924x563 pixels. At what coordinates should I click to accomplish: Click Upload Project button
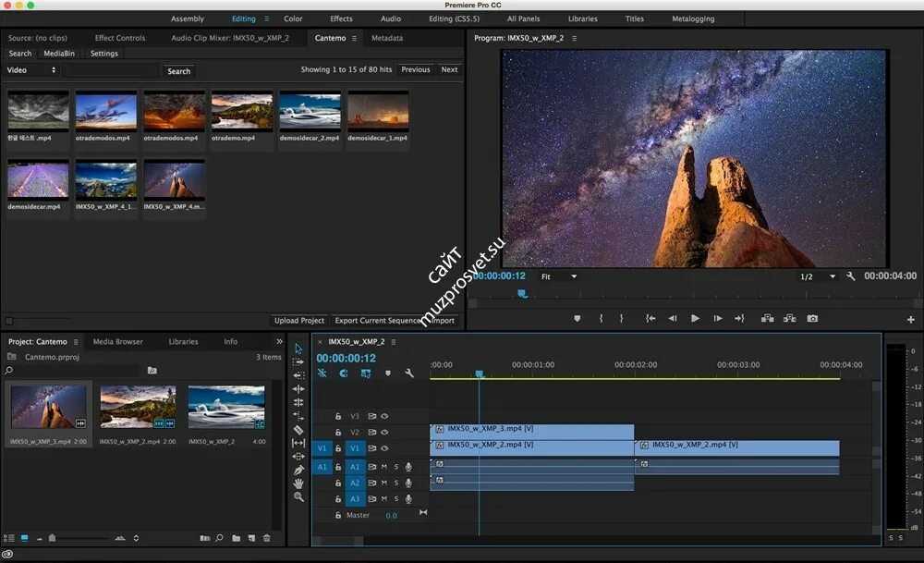coord(299,320)
